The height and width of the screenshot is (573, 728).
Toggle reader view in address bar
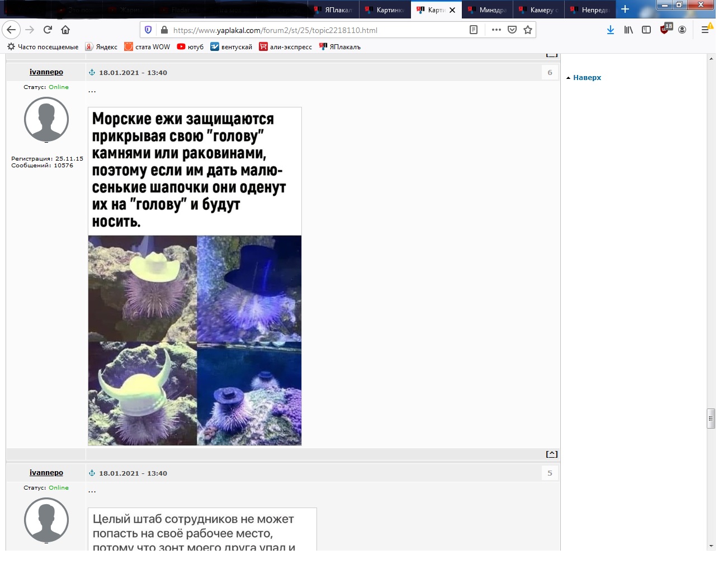tap(474, 30)
